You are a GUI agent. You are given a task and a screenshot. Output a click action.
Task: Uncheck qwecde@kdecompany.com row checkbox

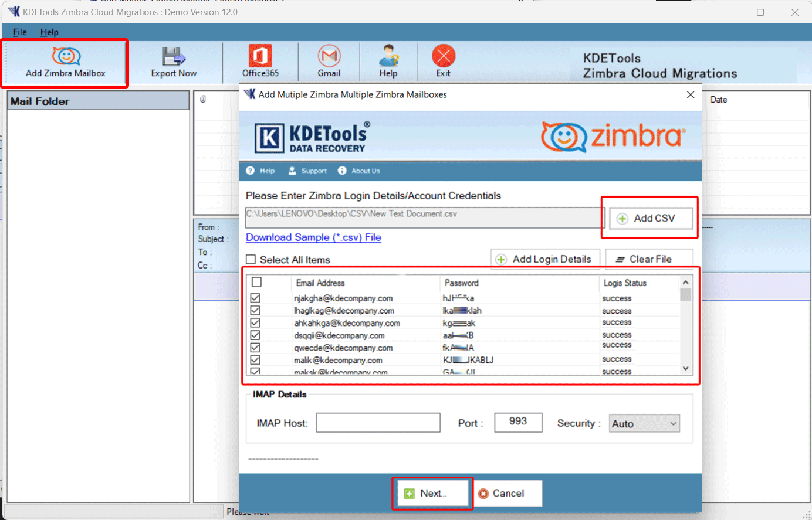[x=255, y=348]
